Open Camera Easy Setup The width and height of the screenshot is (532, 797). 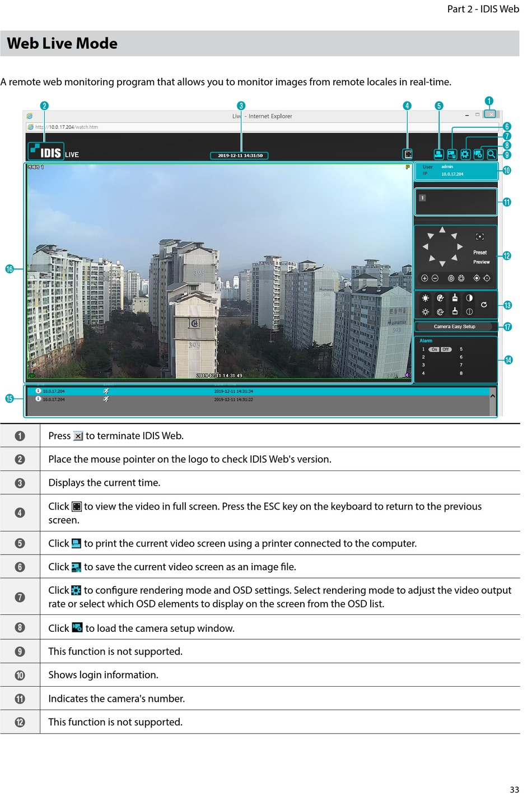[x=454, y=327]
